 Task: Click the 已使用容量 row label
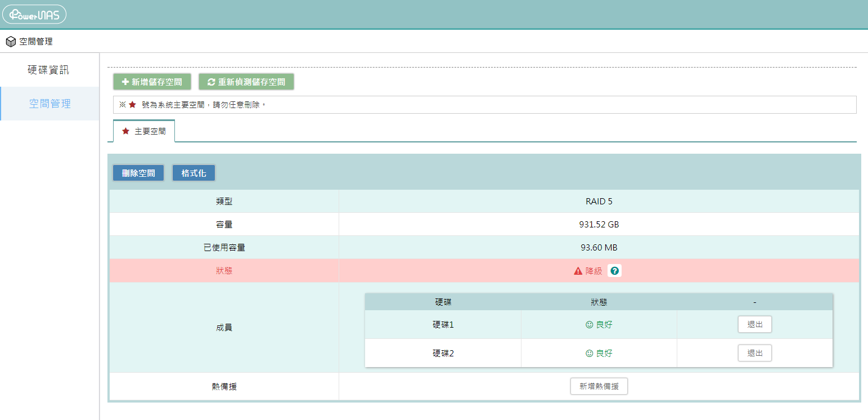pyautogui.click(x=224, y=247)
